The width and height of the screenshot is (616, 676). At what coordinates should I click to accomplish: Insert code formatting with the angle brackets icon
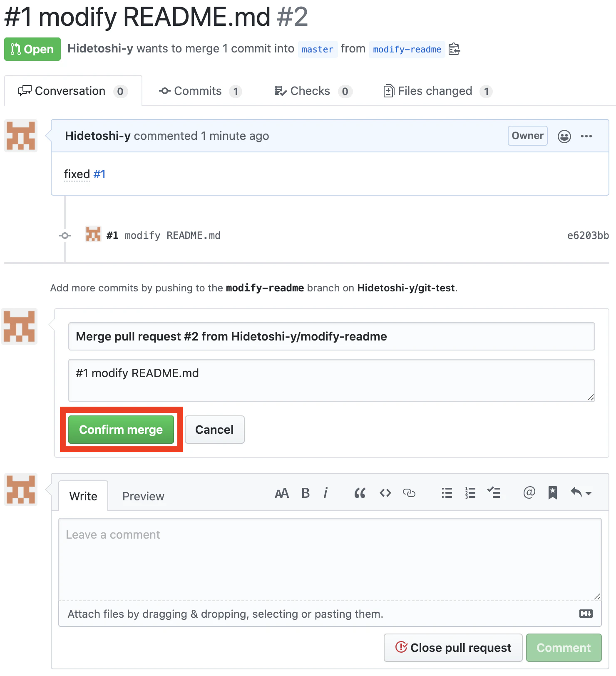point(385,493)
